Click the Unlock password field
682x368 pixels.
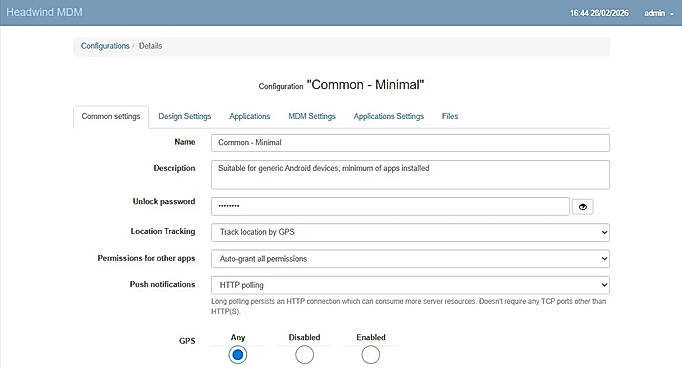(390, 206)
